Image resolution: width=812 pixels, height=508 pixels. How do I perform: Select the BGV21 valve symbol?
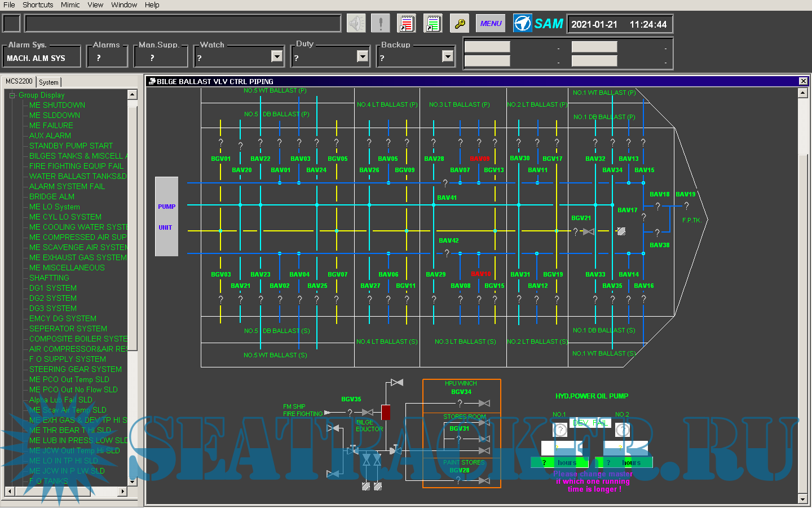point(588,231)
